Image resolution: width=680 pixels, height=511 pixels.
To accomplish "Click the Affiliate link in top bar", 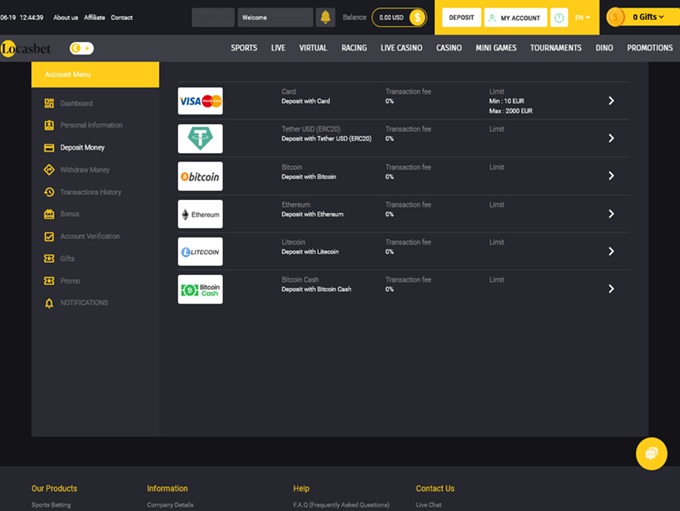I will [x=94, y=17].
